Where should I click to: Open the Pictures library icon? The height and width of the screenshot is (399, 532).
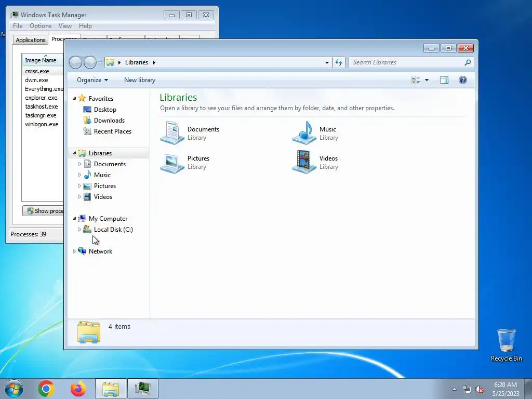point(172,163)
